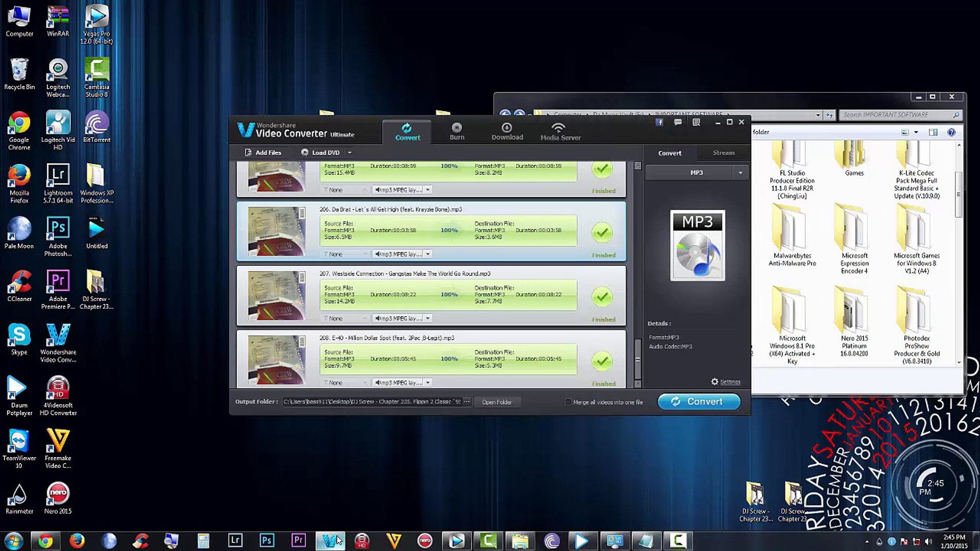Image resolution: width=980 pixels, height=551 pixels.
Task: Open the Games folder in Explorer window
Action: [x=854, y=159]
